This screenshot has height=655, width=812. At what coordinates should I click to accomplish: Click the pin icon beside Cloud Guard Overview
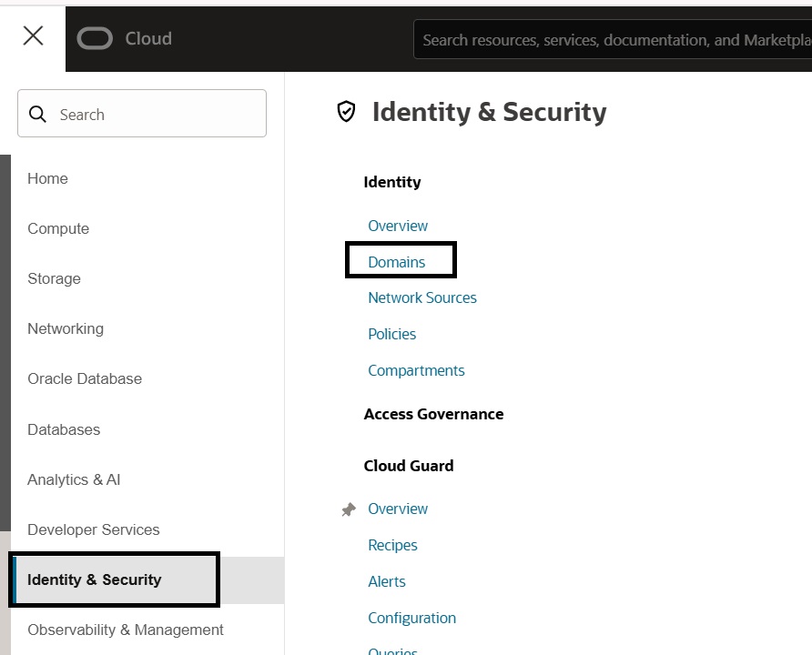click(348, 509)
